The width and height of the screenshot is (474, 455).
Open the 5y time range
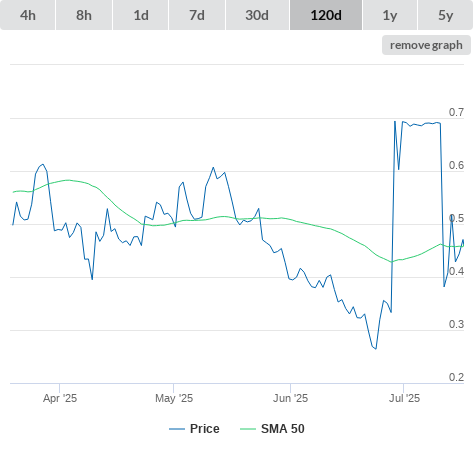445,15
